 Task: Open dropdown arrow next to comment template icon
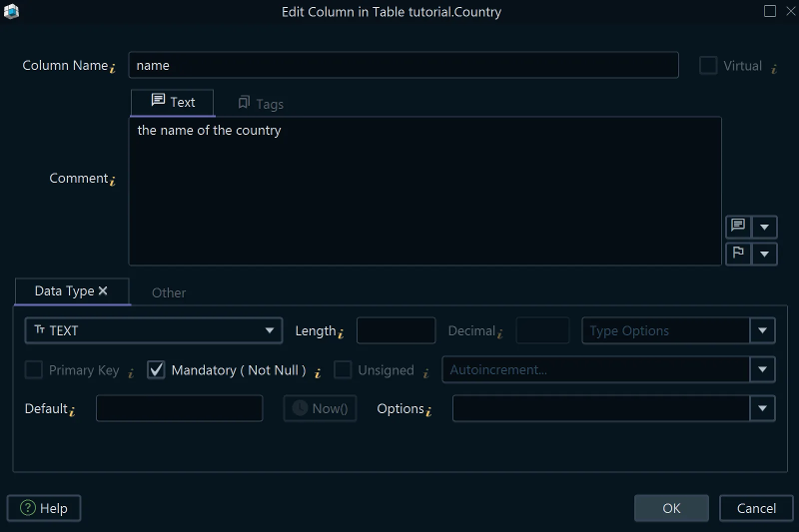764,227
